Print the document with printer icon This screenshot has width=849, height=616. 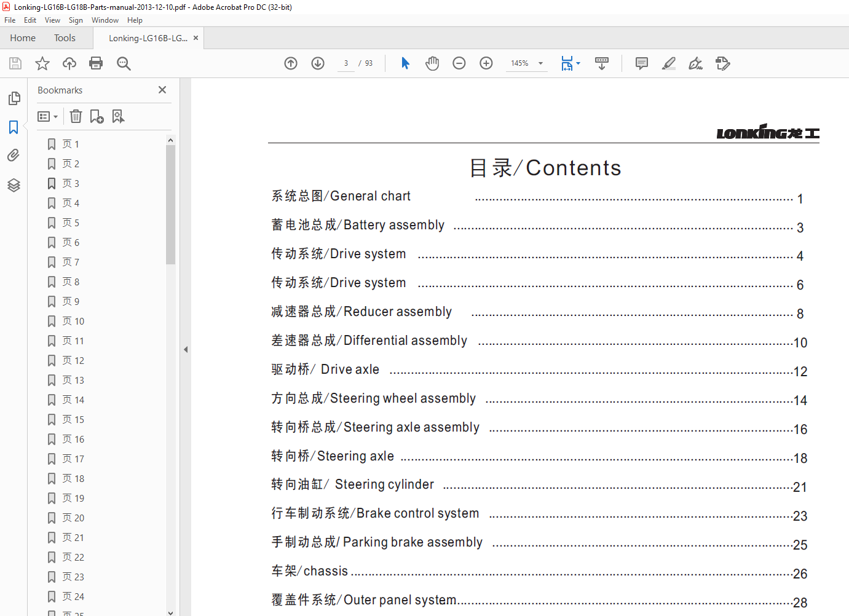96,63
